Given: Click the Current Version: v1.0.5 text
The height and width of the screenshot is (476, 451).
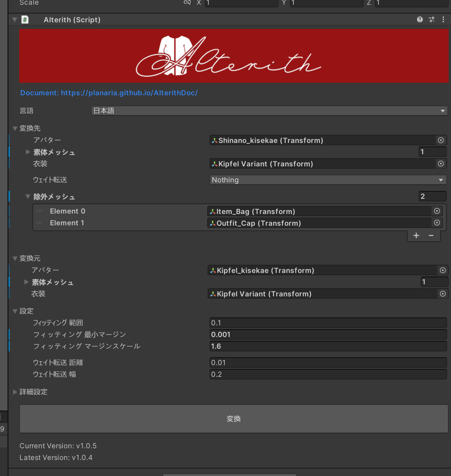Looking at the screenshot, I should pyautogui.click(x=58, y=446).
